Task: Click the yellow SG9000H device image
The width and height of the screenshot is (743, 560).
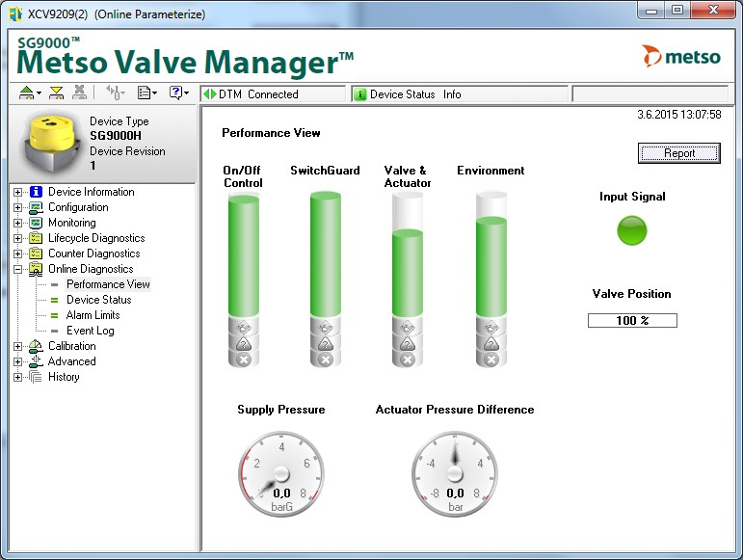Action: click(50, 142)
